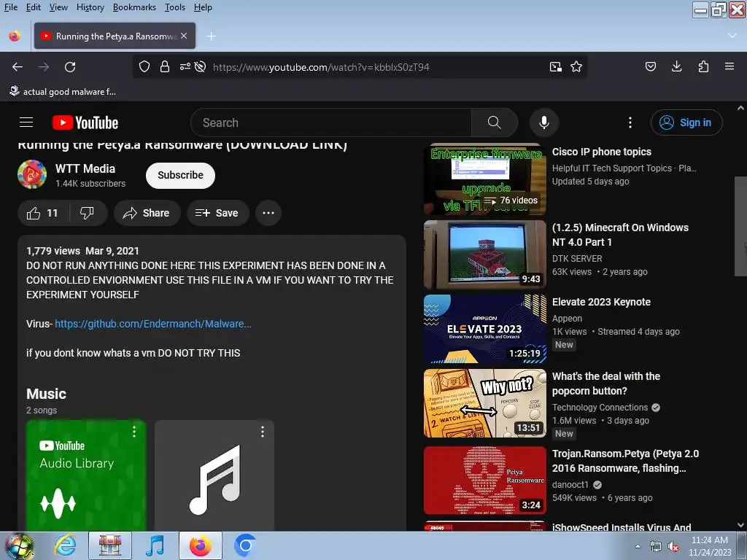Screen dimensions: 747x560
Task: Open options on the music note song card
Action: coord(263,432)
